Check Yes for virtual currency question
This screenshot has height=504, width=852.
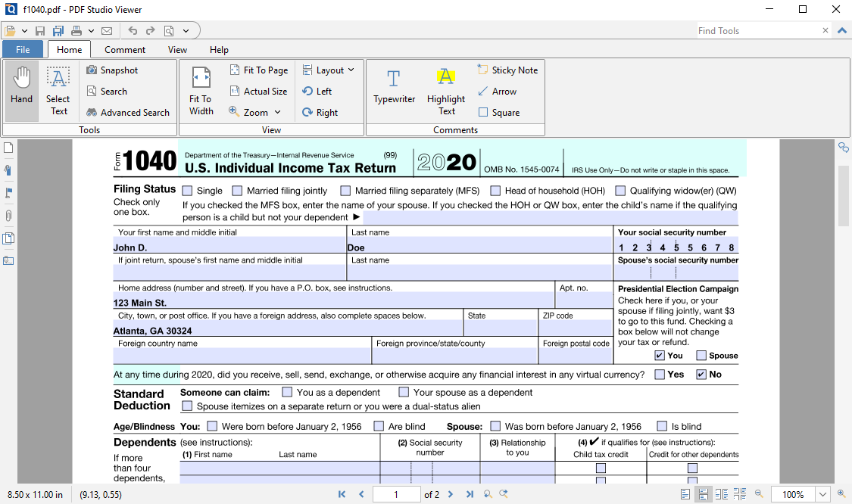click(660, 374)
